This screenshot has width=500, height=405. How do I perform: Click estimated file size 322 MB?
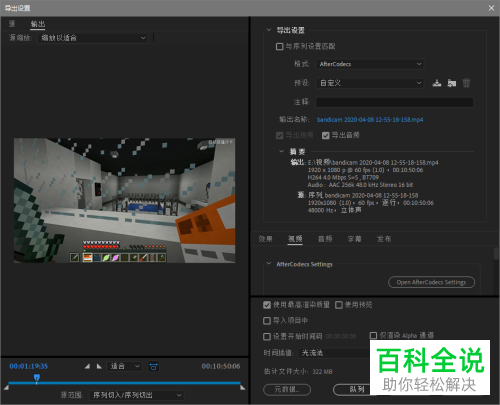[x=322, y=372]
